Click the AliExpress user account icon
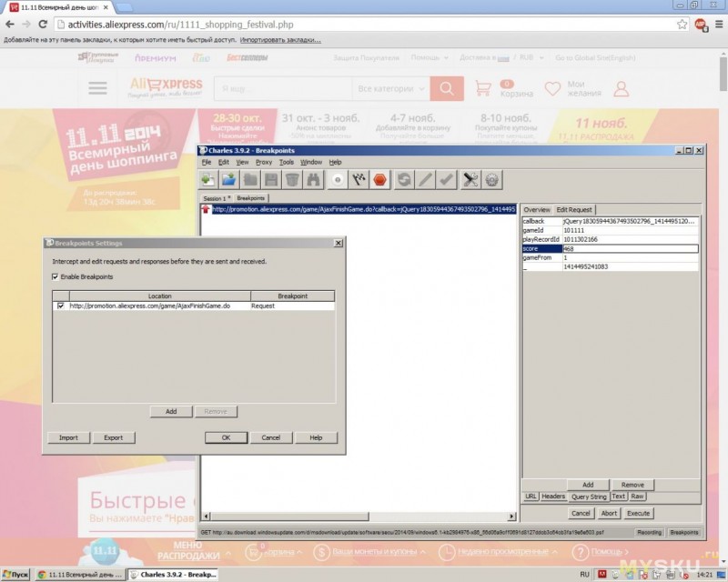Viewport: 728px width, 582px height. 622,88
